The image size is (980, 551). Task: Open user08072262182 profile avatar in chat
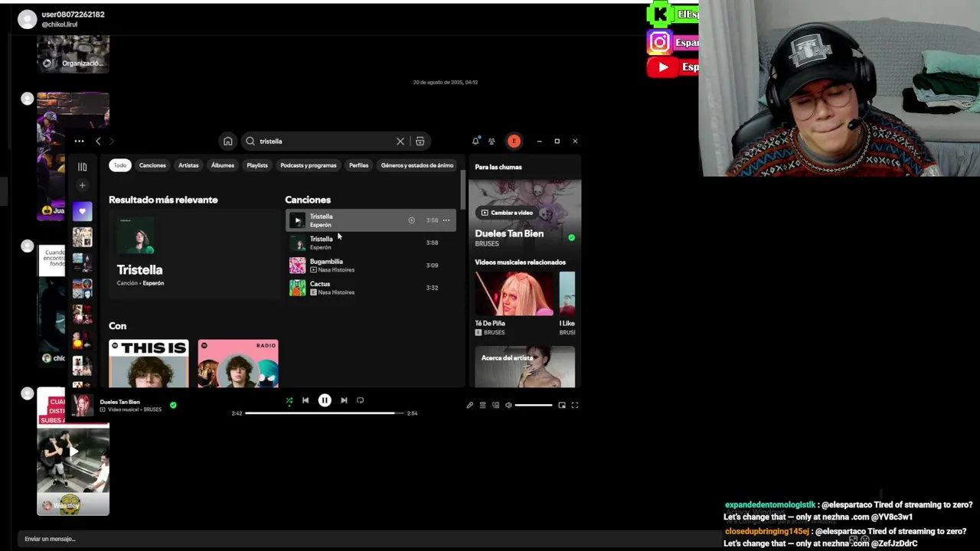(x=28, y=19)
